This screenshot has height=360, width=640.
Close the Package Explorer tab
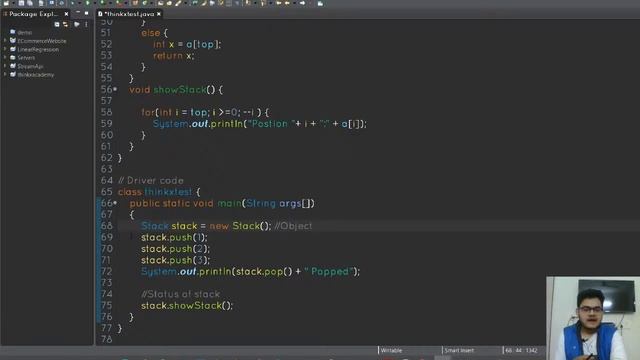tap(66, 14)
